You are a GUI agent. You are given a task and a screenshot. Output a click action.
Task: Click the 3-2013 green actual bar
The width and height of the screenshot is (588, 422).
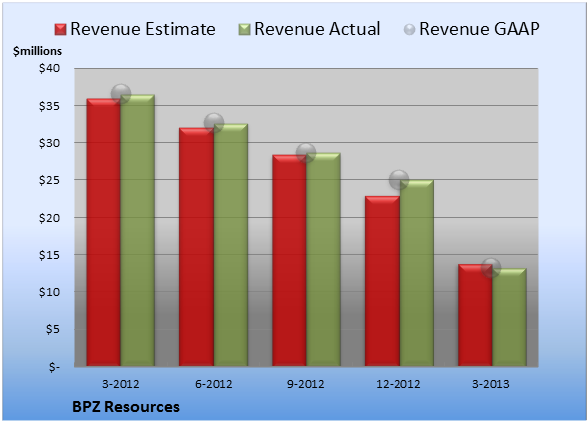(509, 317)
